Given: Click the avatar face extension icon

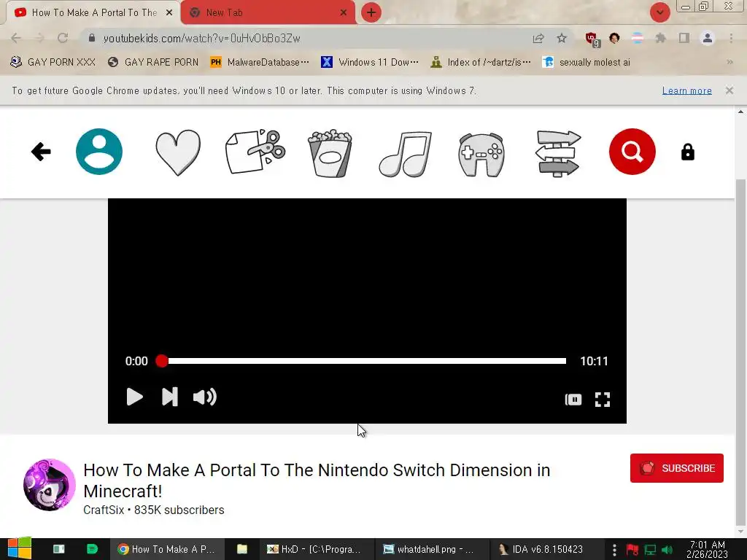Looking at the screenshot, I should coord(614,38).
